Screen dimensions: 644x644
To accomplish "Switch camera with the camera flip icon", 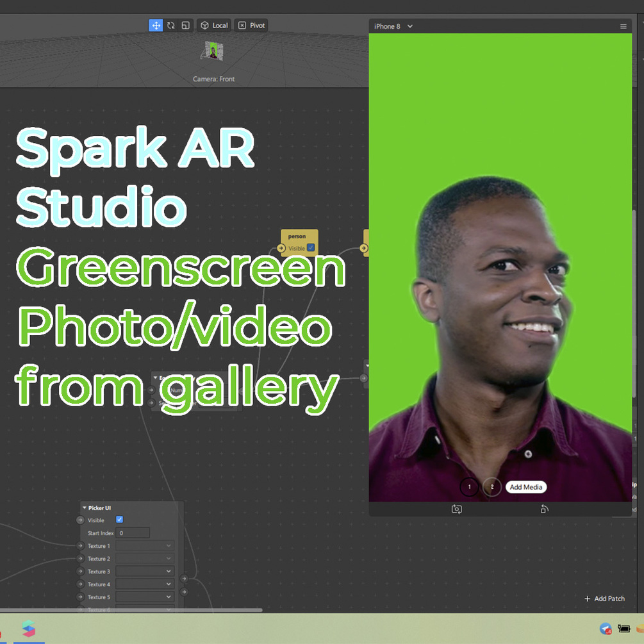I will click(457, 509).
